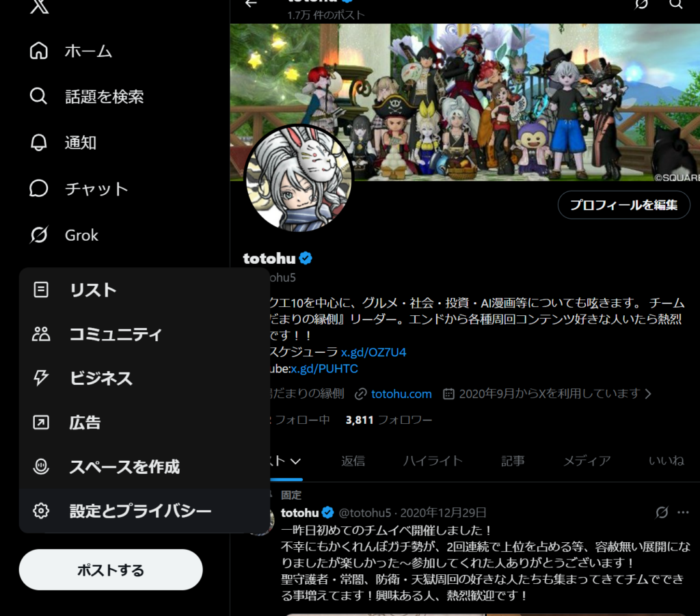The width and height of the screenshot is (700, 616).
Task: Click the link chain icon by totohu.com
Action: (361, 394)
